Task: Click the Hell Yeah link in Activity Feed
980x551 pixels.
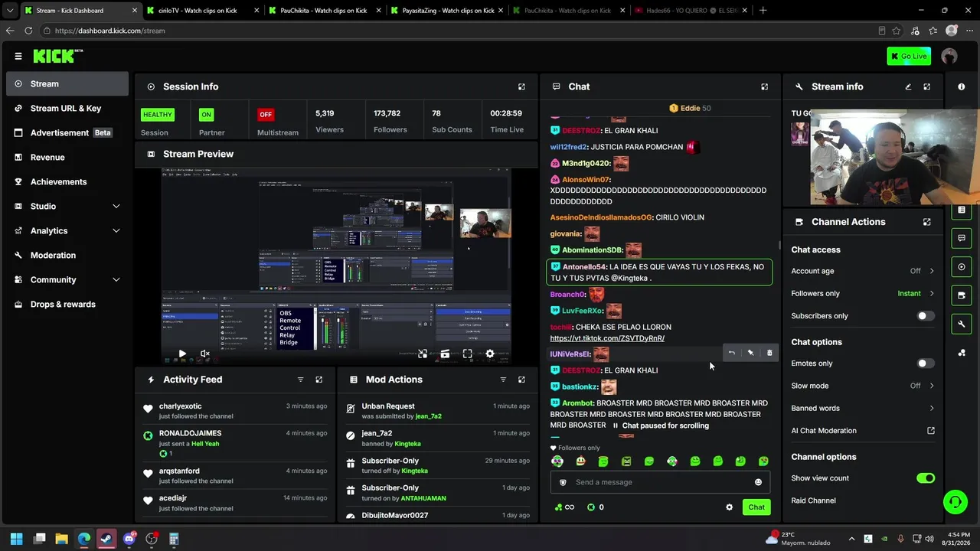Action: pyautogui.click(x=205, y=444)
